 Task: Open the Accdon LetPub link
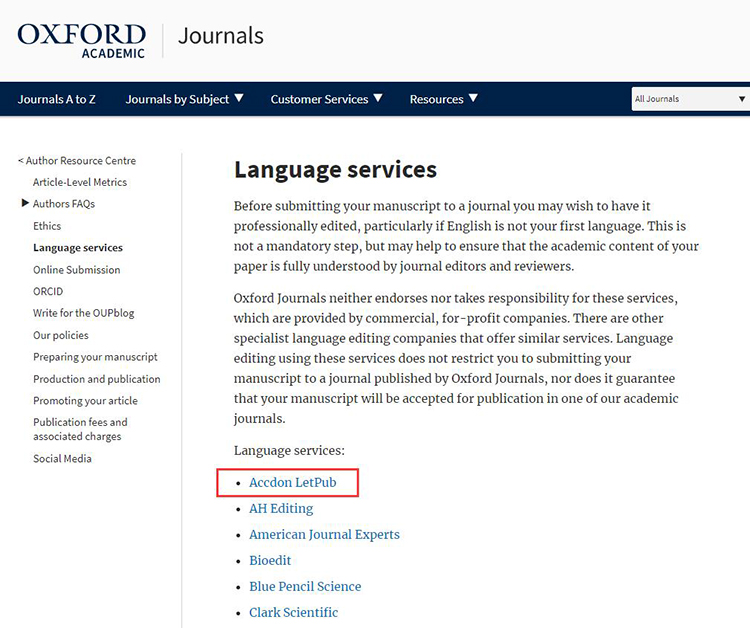tap(292, 483)
